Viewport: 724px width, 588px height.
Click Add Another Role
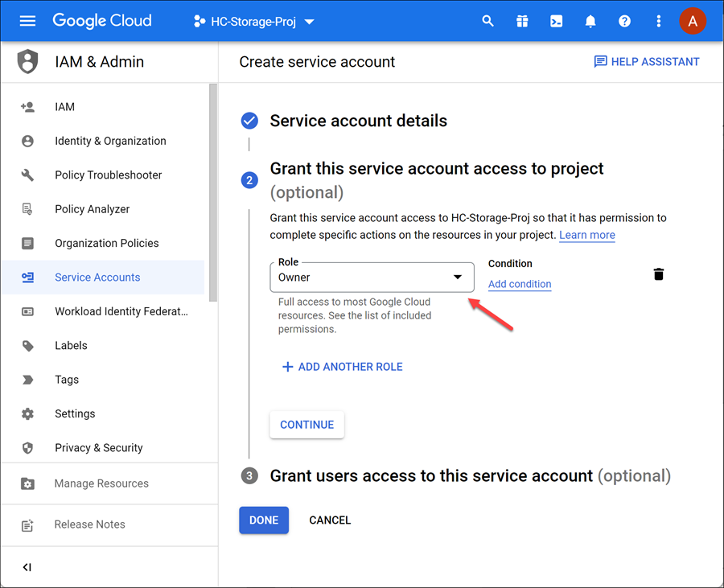click(342, 367)
